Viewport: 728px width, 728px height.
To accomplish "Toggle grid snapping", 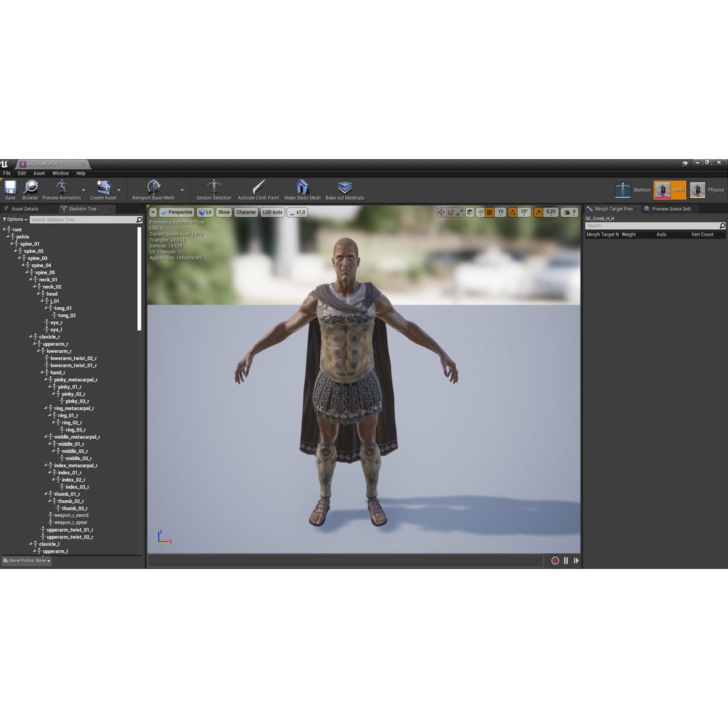I will point(489,212).
